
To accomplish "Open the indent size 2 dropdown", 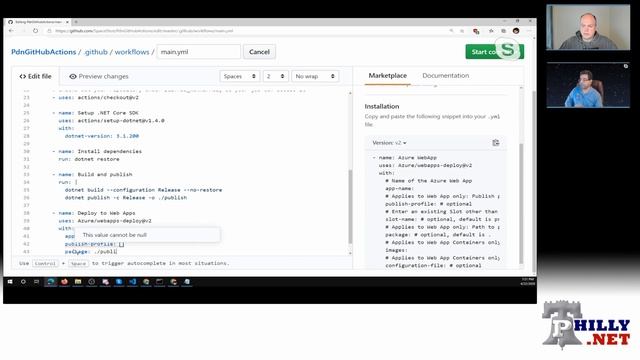I will (x=276, y=76).
